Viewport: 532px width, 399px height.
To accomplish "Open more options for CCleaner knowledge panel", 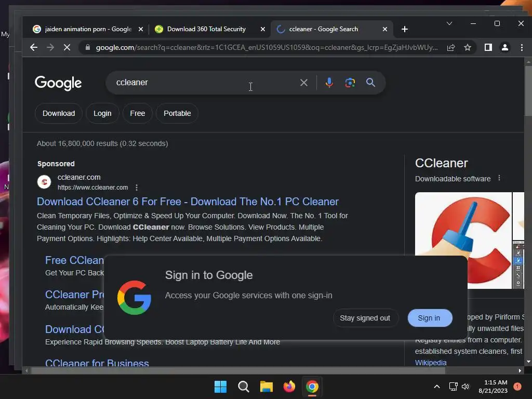I will [499, 178].
